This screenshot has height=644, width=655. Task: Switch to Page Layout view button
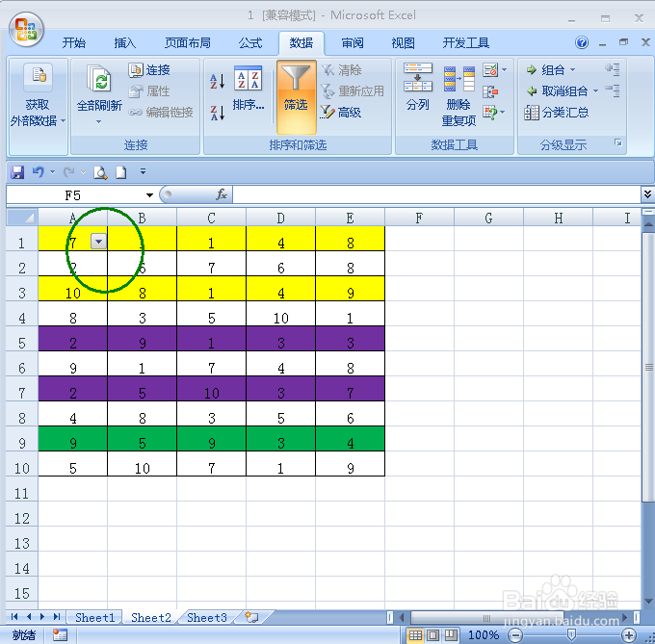tap(433, 634)
